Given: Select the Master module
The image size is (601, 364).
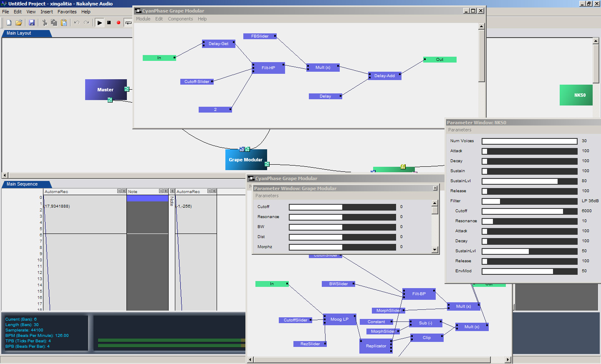Looking at the screenshot, I should click(106, 90).
